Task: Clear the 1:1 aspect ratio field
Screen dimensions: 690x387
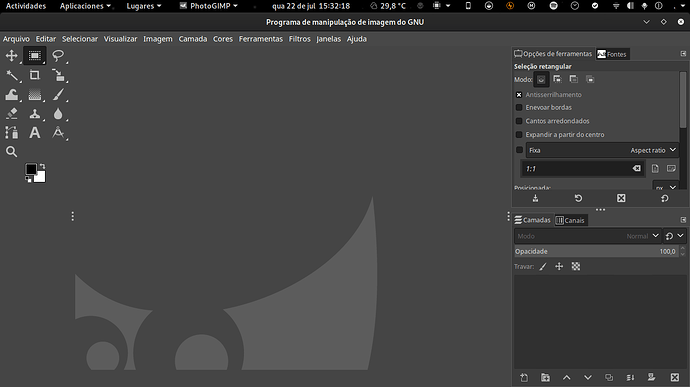Action: tap(636, 169)
